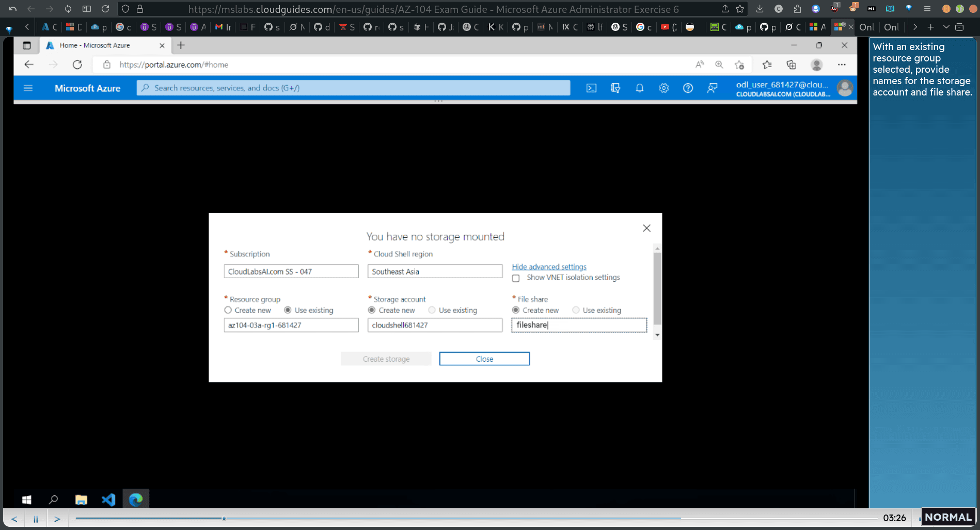This screenshot has width=980, height=530.
Task: Open Azure help question mark
Action: click(x=688, y=88)
